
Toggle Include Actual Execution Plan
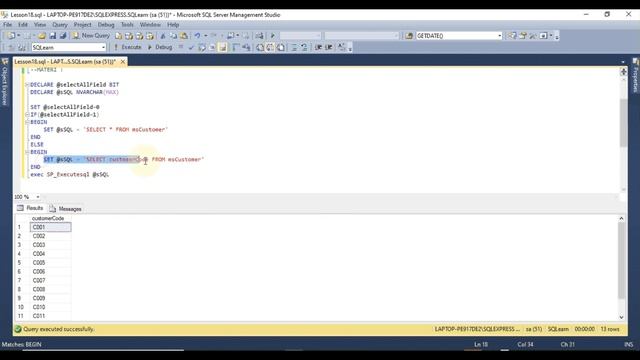tap(236, 47)
